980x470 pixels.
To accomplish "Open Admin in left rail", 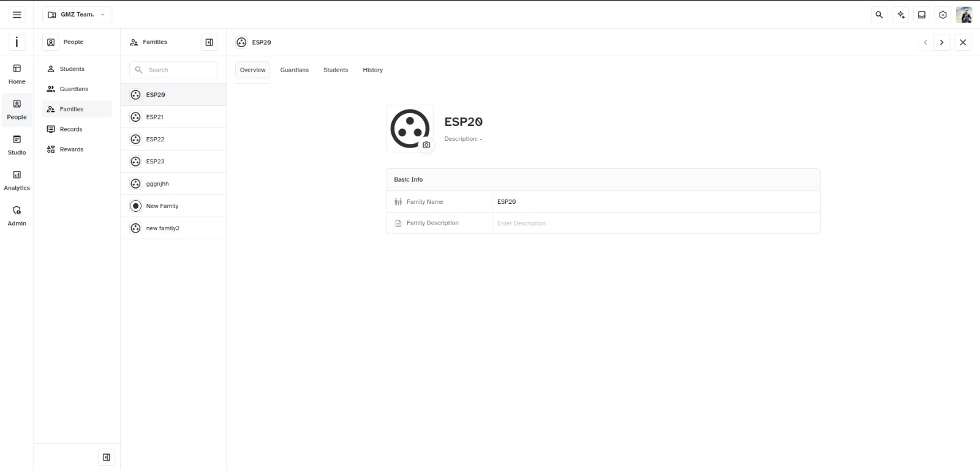I will coord(17,216).
